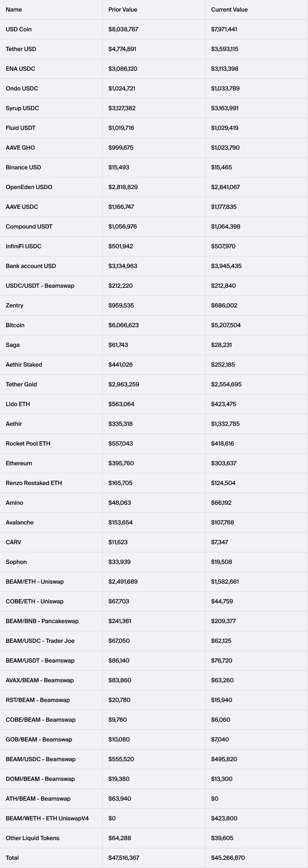The width and height of the screenshot is (308, 868).
Task: Click Bitcoin current value $5,207,504
Action: (x=226, y=325)
